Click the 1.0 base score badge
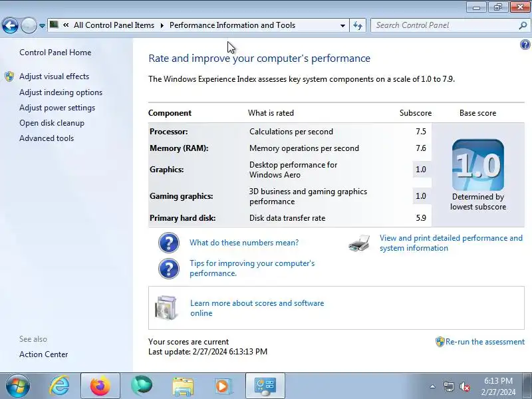The height and width of the screenshot is (399, 532). [477, 165]
